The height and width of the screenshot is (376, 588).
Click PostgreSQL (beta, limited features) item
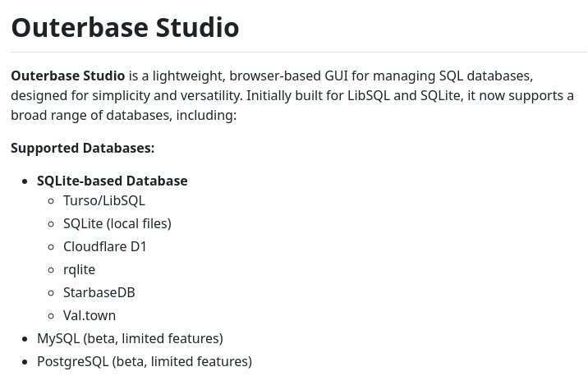pos(145,362)
